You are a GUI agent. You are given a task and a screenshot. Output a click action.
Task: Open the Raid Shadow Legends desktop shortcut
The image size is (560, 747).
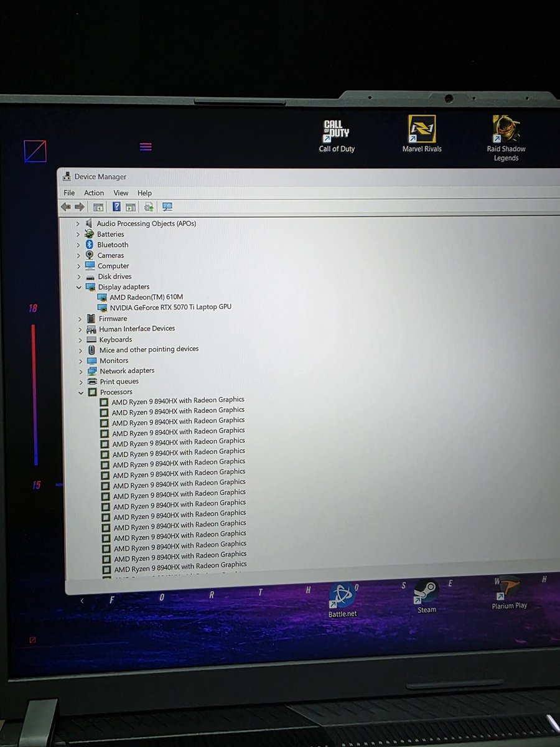pos(506,138)
